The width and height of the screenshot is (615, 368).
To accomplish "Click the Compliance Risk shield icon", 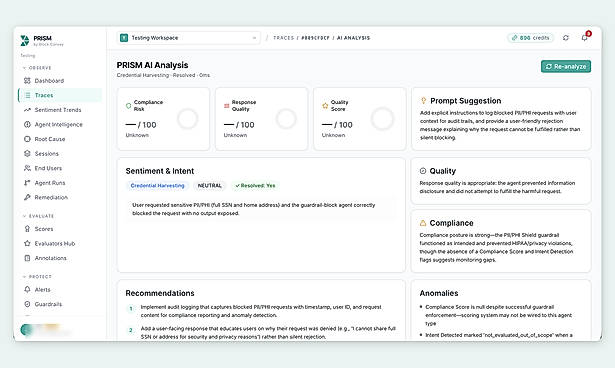I will 128,106.
